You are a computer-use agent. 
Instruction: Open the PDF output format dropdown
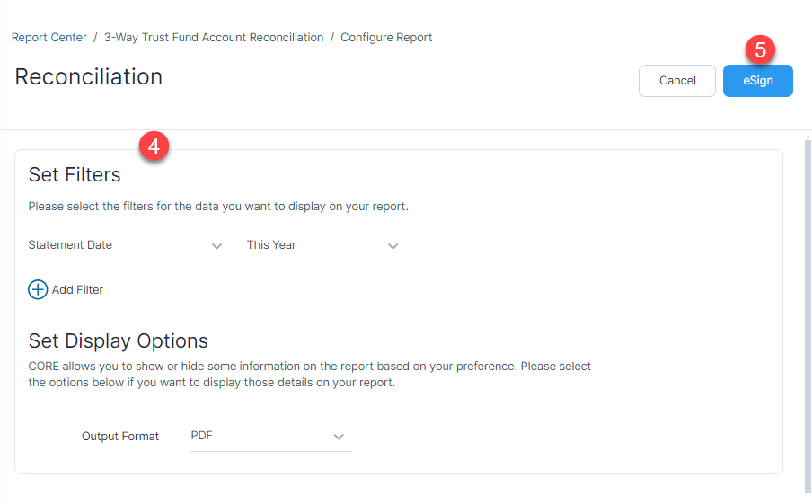click(271, 436)
